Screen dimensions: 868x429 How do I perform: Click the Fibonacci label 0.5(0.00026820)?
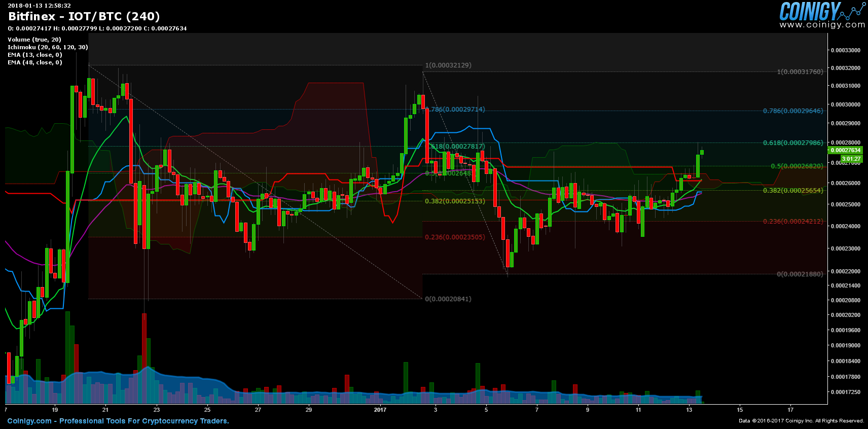[x=797, y=166]
